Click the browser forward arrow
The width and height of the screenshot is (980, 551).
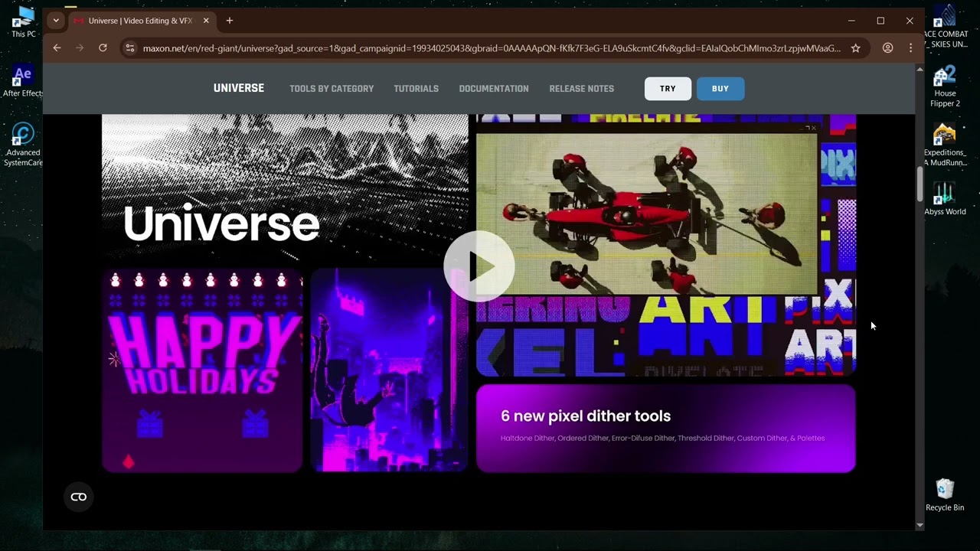pyautogui.click(x=80, y=48)
